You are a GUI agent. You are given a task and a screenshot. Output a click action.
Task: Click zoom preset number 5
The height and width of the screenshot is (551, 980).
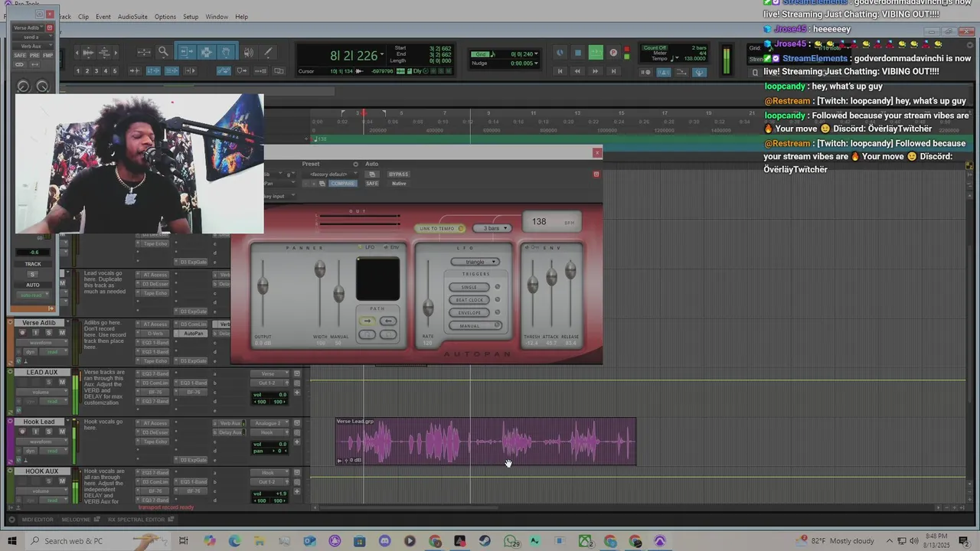point(115,71)
